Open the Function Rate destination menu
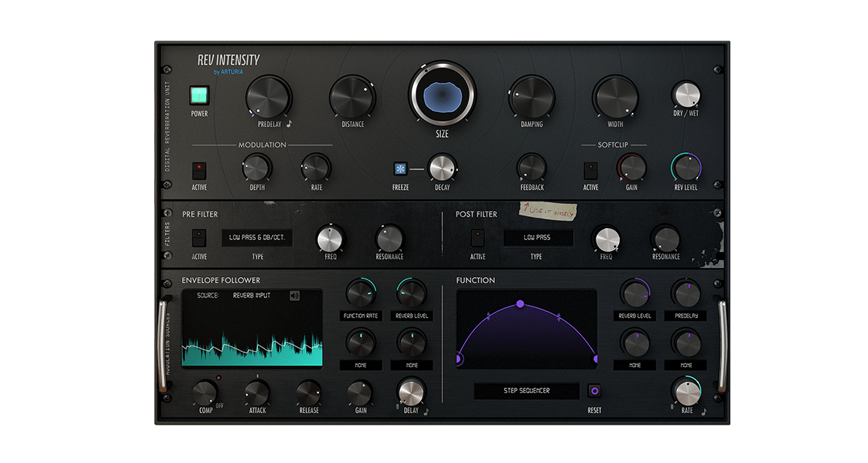Viewport: 868px width, 463px height. (360, 315)
